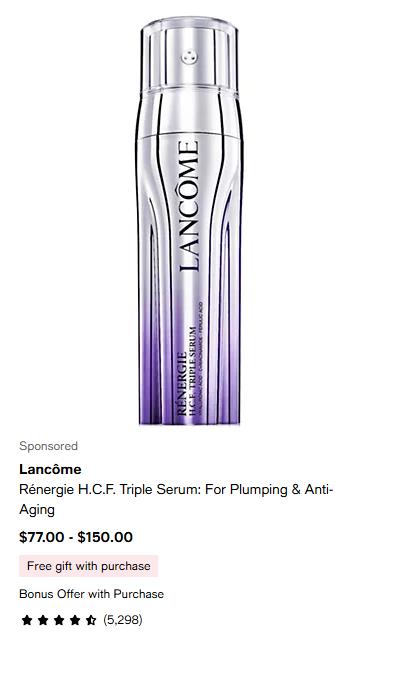Select the $150.00 upper price
The width and height of the screenshot is (417, 690).
pyautogui.click(x=105, y=537)
